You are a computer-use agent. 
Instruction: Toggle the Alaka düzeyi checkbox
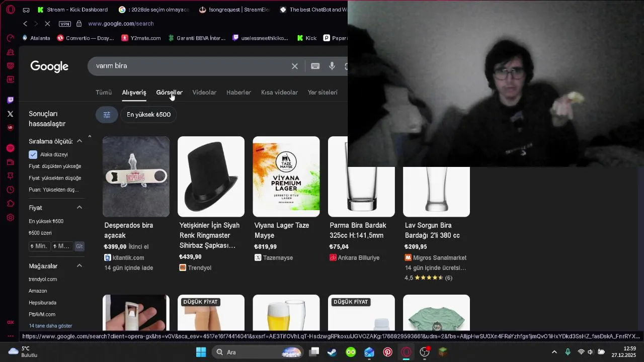(33, 155)
